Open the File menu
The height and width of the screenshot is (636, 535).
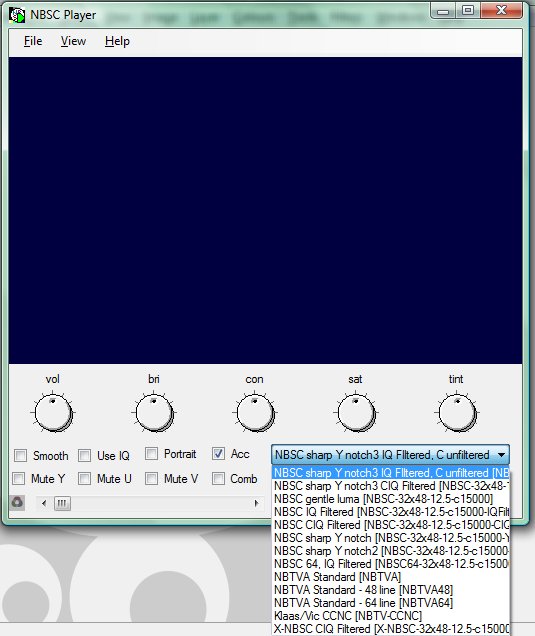coord(33,41)
